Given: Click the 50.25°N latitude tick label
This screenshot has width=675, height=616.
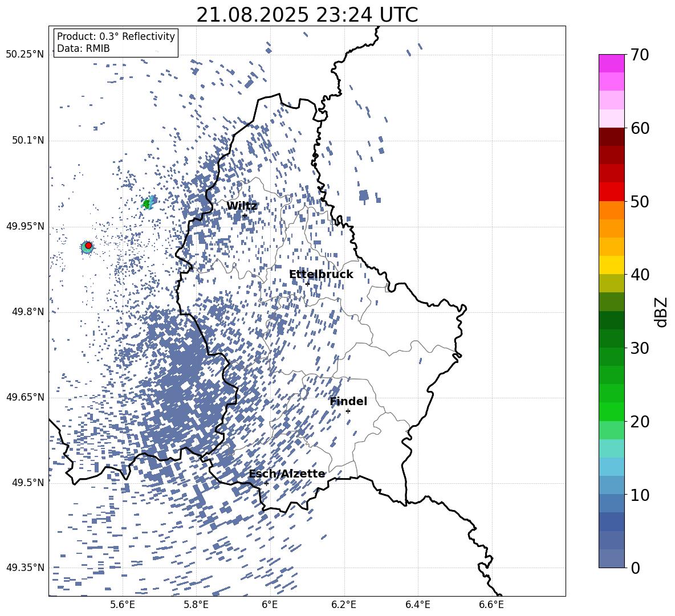Looking at the screenshot, I should coord(25,55).
